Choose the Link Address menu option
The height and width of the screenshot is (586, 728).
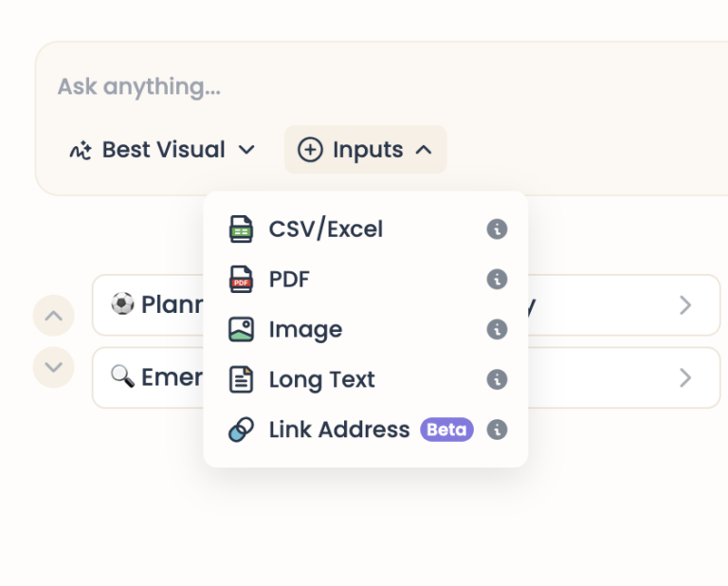[x=338, y=430]
